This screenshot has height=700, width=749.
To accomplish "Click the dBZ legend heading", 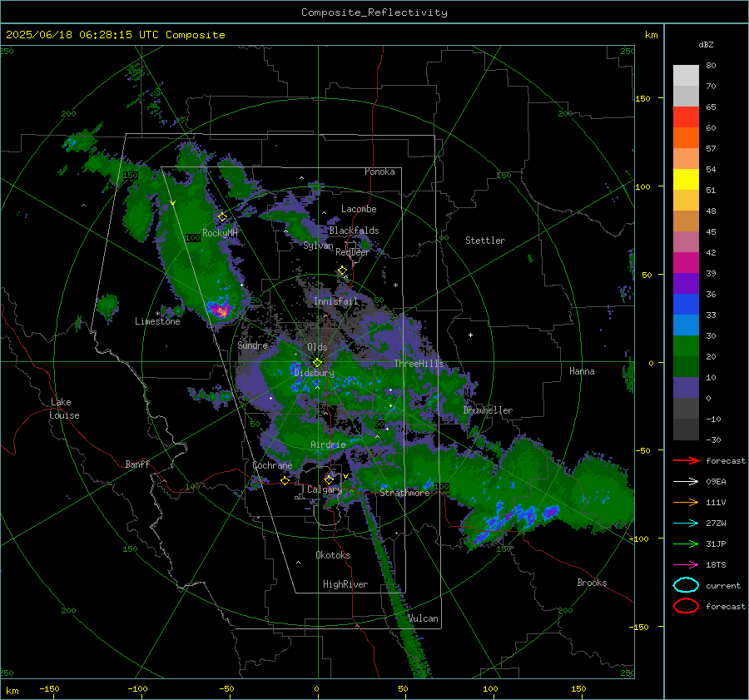I will click(706, 44).
